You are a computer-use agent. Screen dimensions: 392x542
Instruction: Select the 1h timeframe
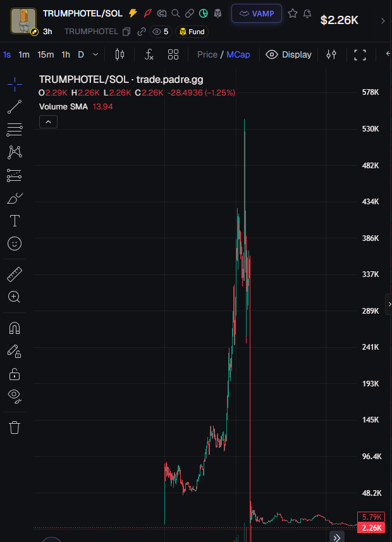(66, 54)
